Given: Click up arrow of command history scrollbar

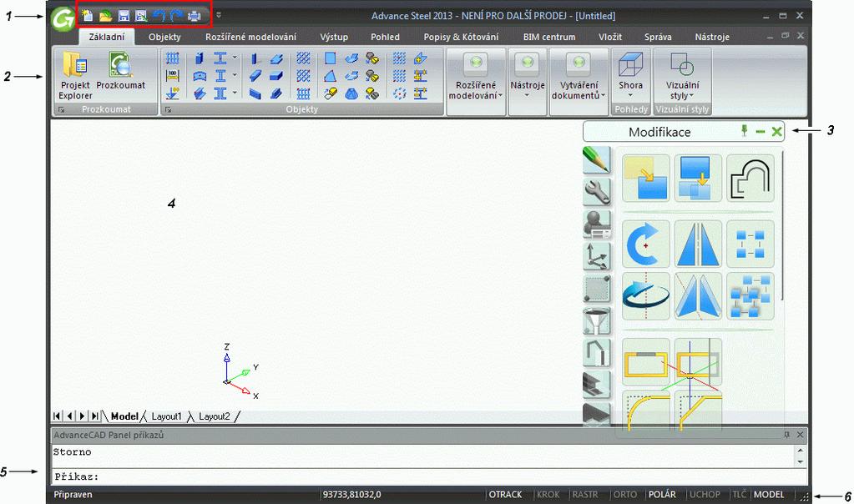Looking at the screenshot, I should [800, 450].
